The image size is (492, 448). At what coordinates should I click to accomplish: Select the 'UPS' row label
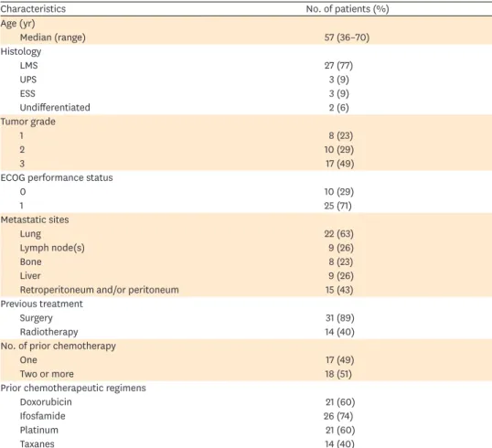28,80
